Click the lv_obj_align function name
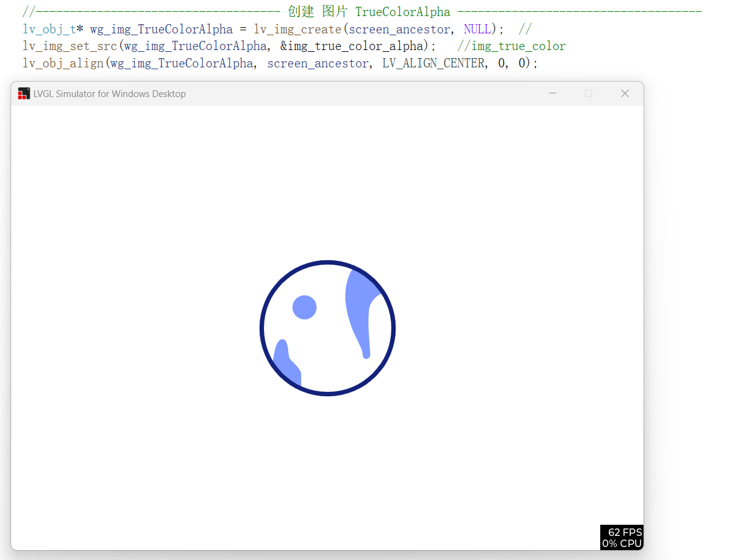Viewport: 735px width, 560px height. (63, 63)
